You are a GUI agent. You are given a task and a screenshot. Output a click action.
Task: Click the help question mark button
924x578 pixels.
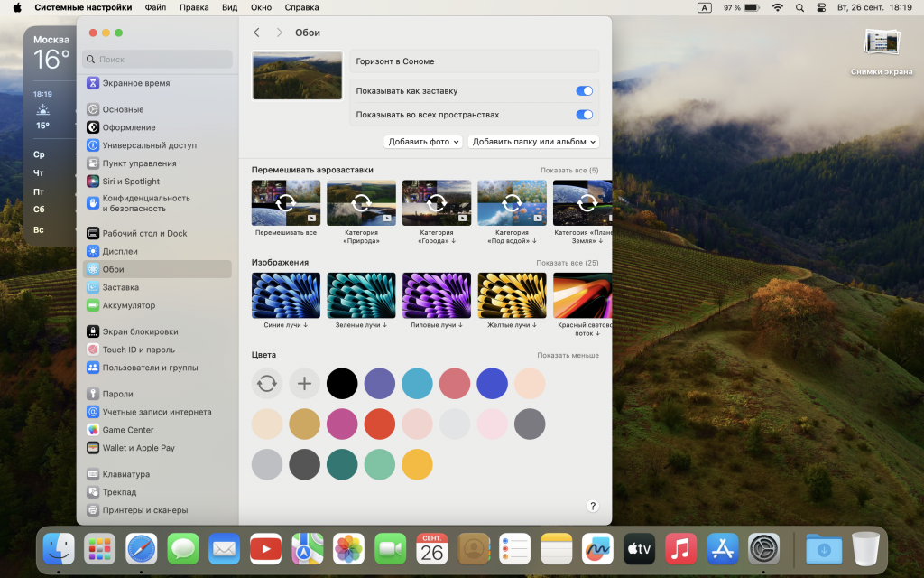tap(593, 507)
